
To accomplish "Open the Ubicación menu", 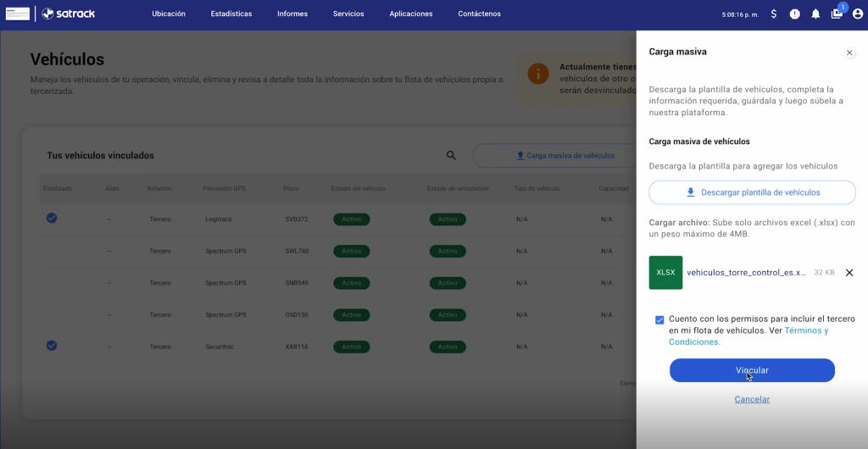I will [x=169, y=14].
